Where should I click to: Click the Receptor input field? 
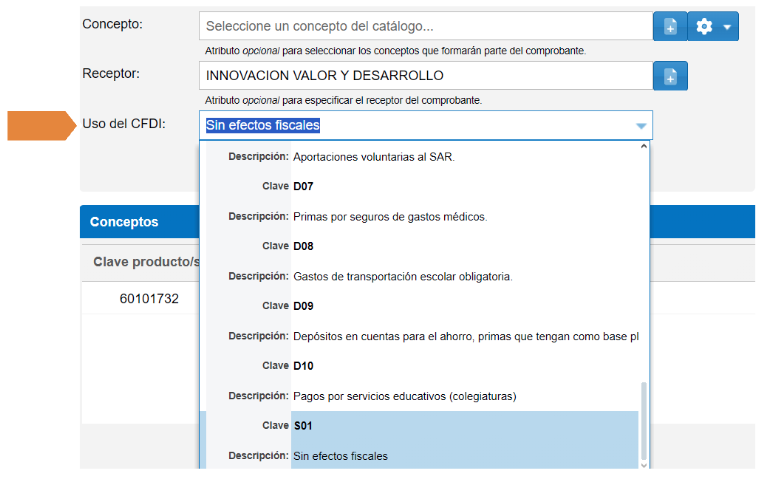click(425, 76)
